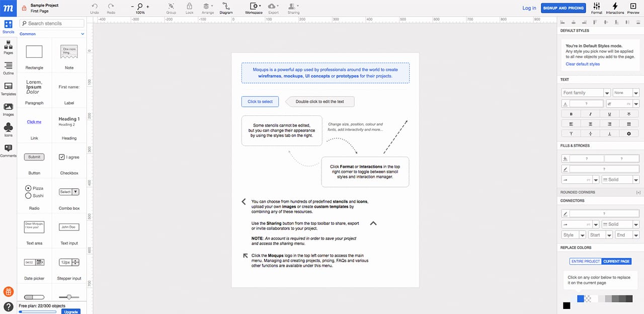Switch to the Interactions tab

(615, 8)
